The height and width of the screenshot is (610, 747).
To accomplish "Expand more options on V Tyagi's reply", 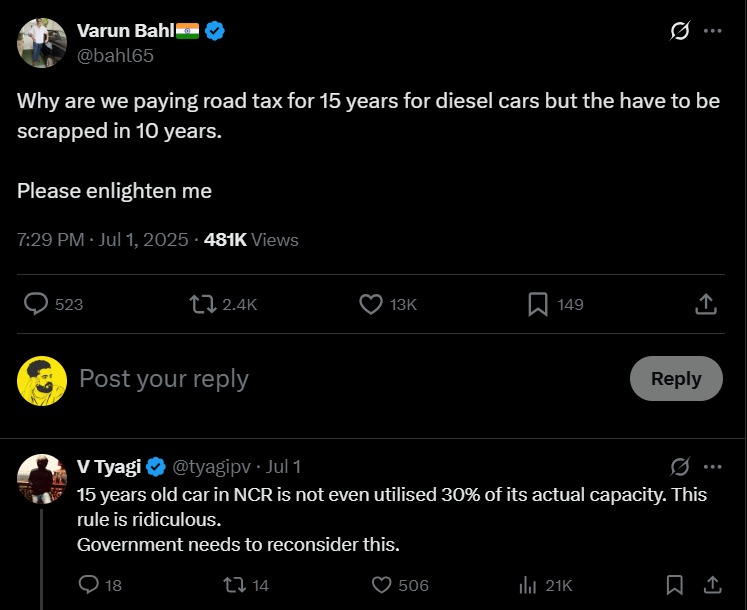I will [x=712, y=466].
